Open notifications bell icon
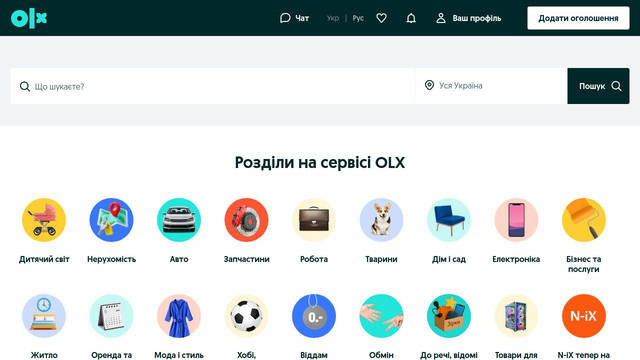640x360 pixels. tap(411, 18)
